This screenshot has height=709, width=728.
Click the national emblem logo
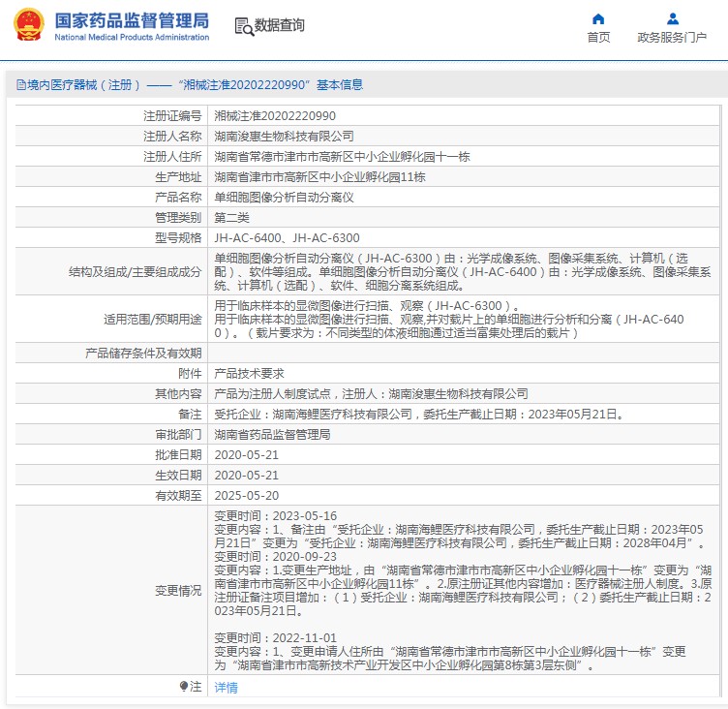click(25, 25)
